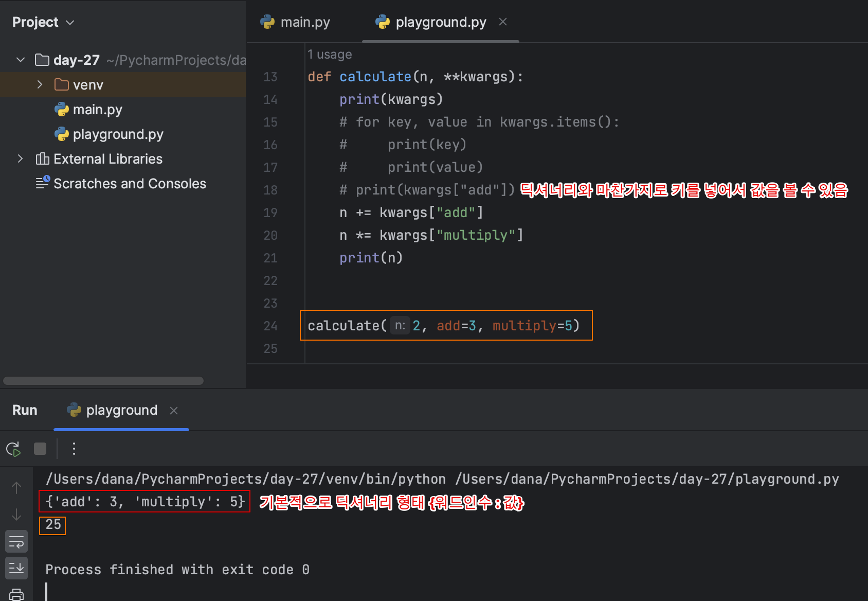868x601 pixels.
Task: Click the '1 usage' inlay hint
Action: 330,54
